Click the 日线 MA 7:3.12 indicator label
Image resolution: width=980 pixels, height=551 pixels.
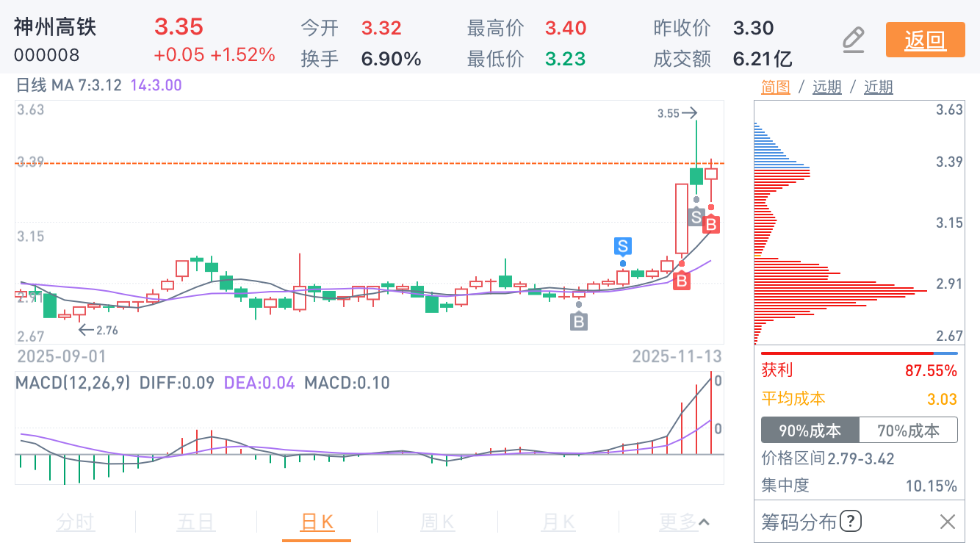(69, 85)
